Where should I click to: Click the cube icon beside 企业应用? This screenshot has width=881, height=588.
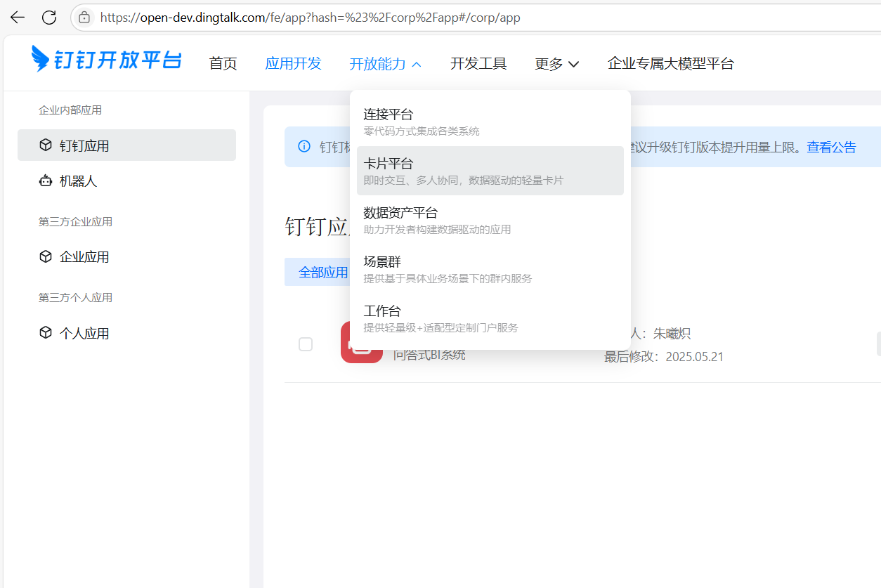point(46,257)
